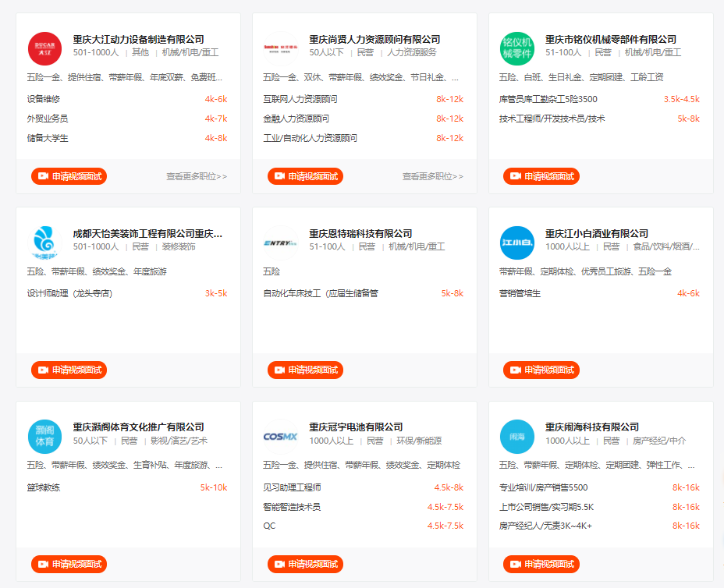Open the 见习助理工程师 job listing
724x588 pixels.
click(x=292, y=487)
